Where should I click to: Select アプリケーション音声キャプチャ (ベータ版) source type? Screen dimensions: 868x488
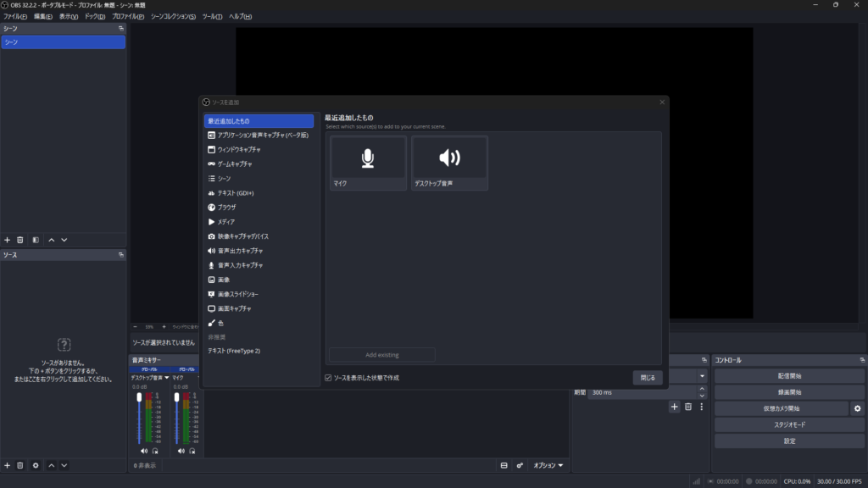[x=259, y=135]
